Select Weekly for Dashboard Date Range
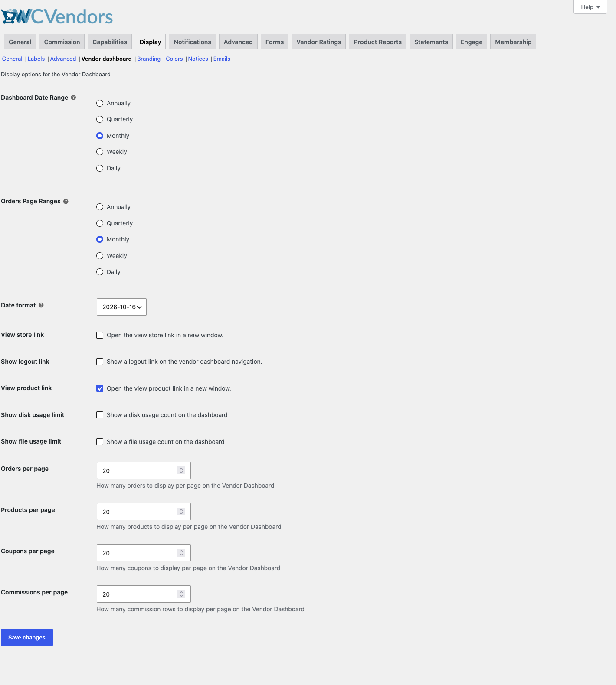616x685 pixels. point(100,152)
